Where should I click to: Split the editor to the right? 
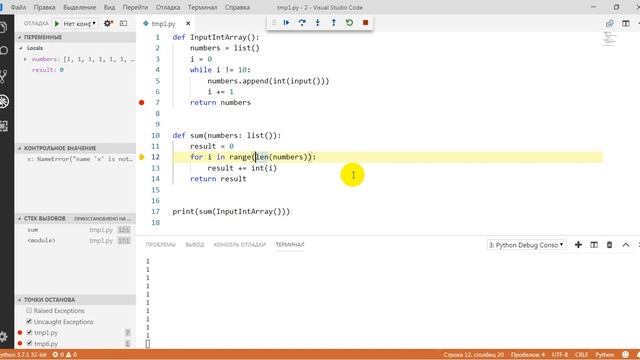point(626,24)
